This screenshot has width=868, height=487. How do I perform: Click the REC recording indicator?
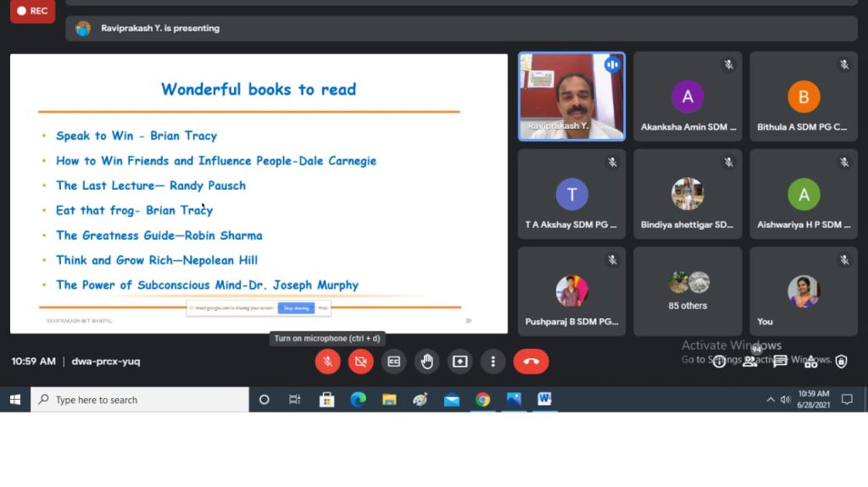coord(33,11)
